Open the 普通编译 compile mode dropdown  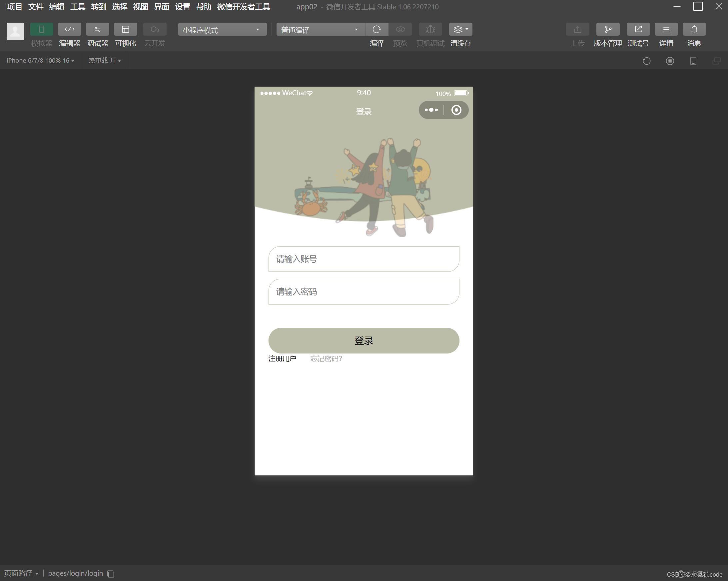(x=319, y=29)
